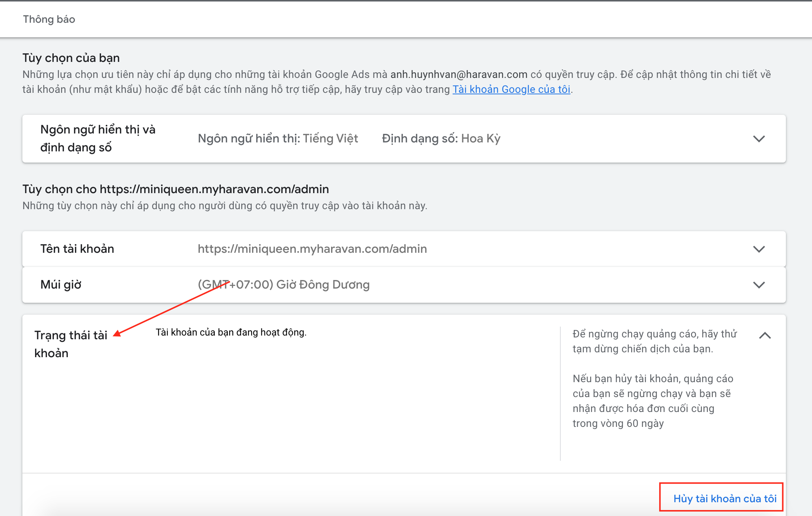Expand the language and number format chevron

(759, 139)
